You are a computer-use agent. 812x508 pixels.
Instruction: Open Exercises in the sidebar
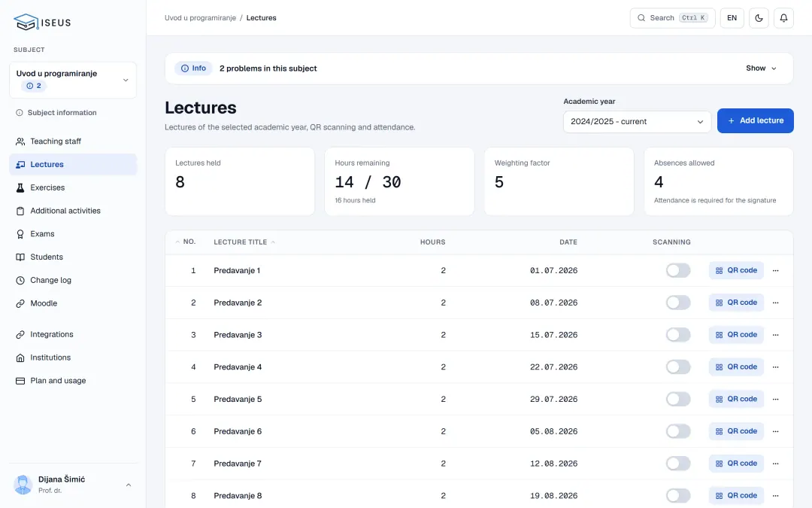coord(73,187)
